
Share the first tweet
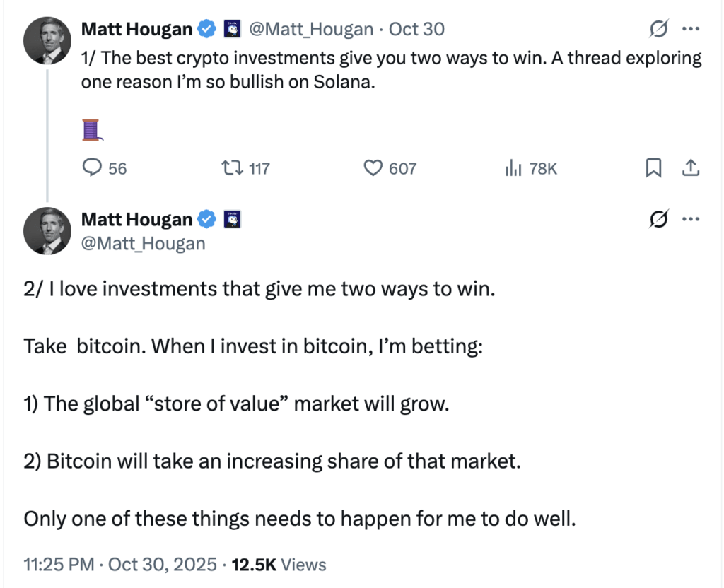(692, 168)
